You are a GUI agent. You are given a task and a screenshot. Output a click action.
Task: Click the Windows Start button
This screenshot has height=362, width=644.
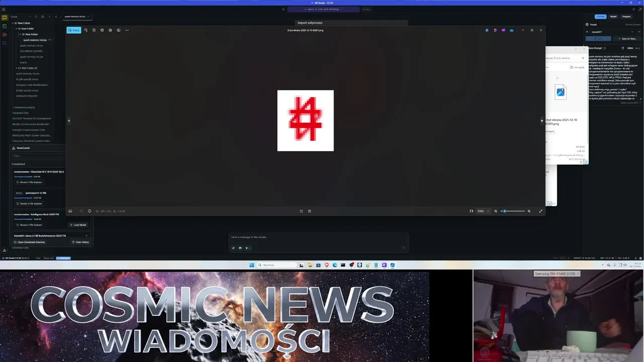tap(252, 265)
